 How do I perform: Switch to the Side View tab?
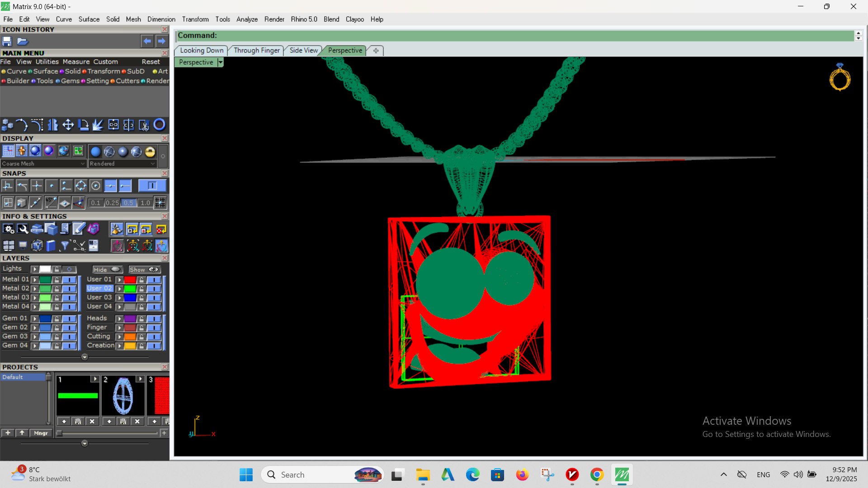click(x=303, y=51)
